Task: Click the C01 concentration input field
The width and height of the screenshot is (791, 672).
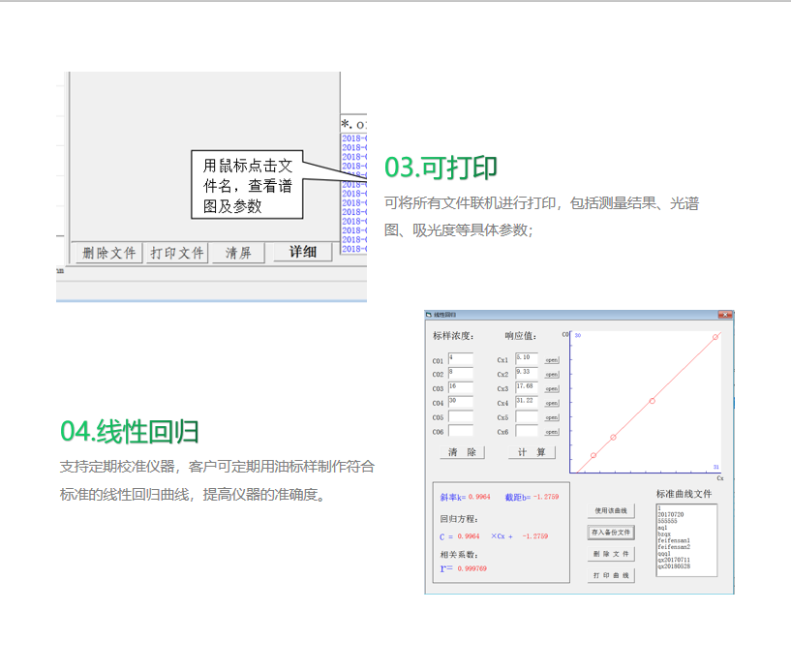Action: click(x=460, y=359)
